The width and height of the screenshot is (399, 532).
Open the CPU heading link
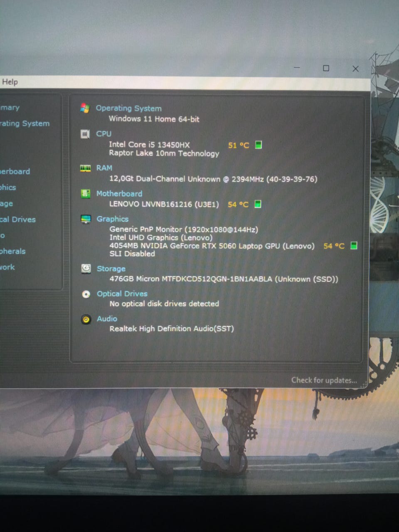pos(103,134)
